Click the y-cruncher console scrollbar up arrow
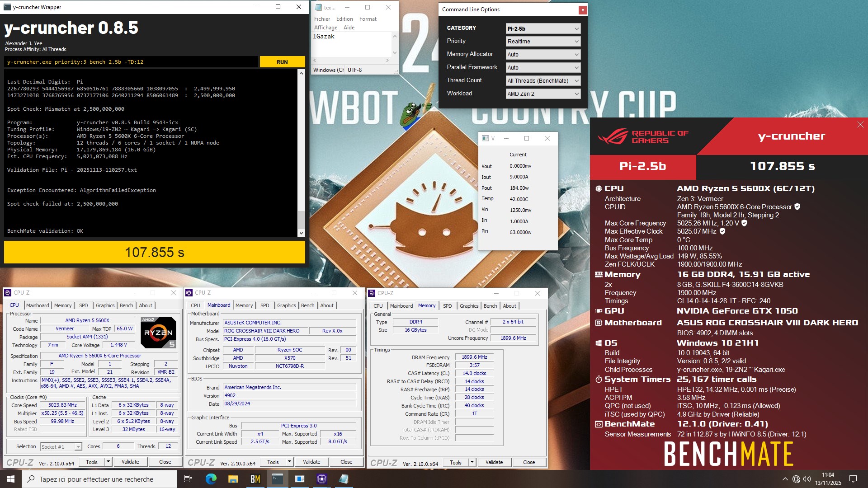 coord(301,73)
